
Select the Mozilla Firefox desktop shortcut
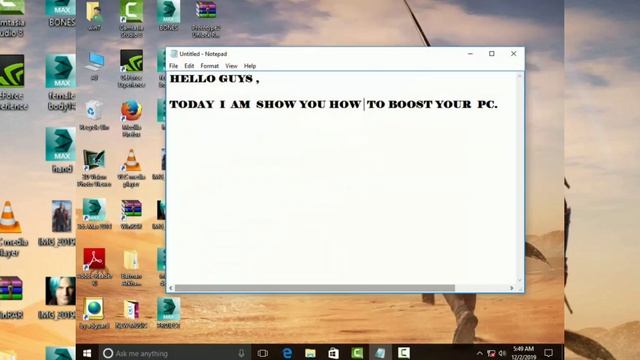[x=131, y=118]
